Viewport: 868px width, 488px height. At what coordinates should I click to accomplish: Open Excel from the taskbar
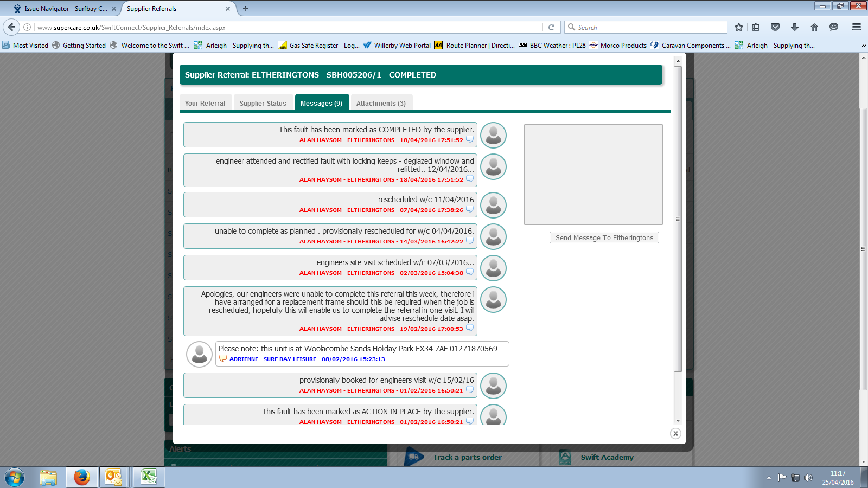148,478
